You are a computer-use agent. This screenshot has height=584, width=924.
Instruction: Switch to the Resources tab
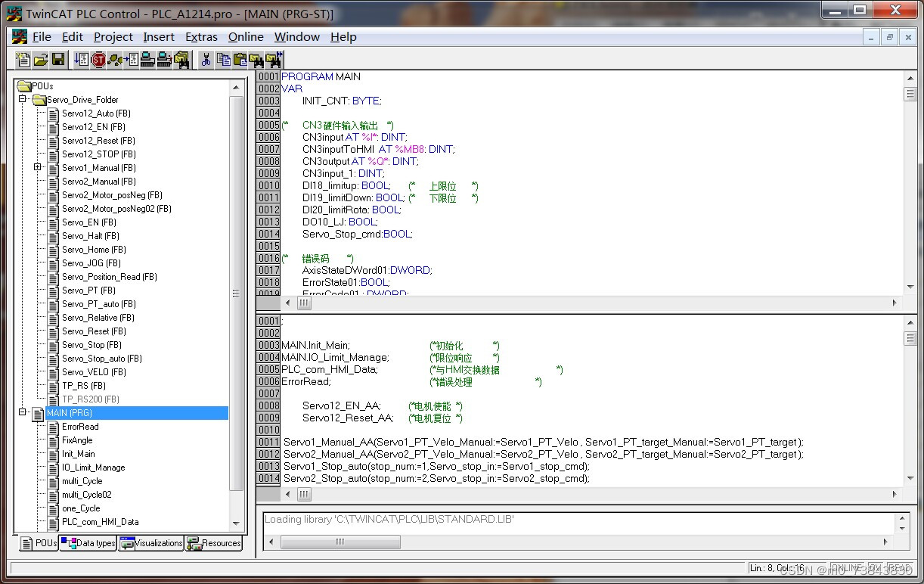click(214, 543)
